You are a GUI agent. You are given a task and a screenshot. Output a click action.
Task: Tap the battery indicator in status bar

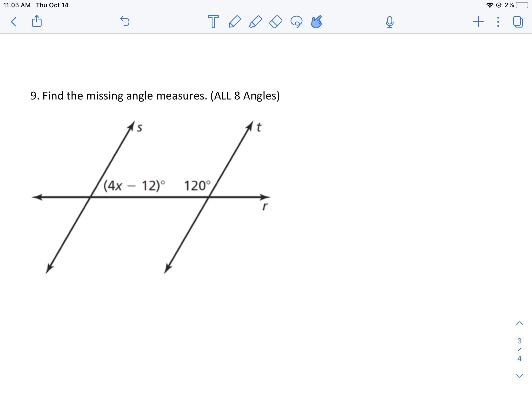[x=522, y=5]
